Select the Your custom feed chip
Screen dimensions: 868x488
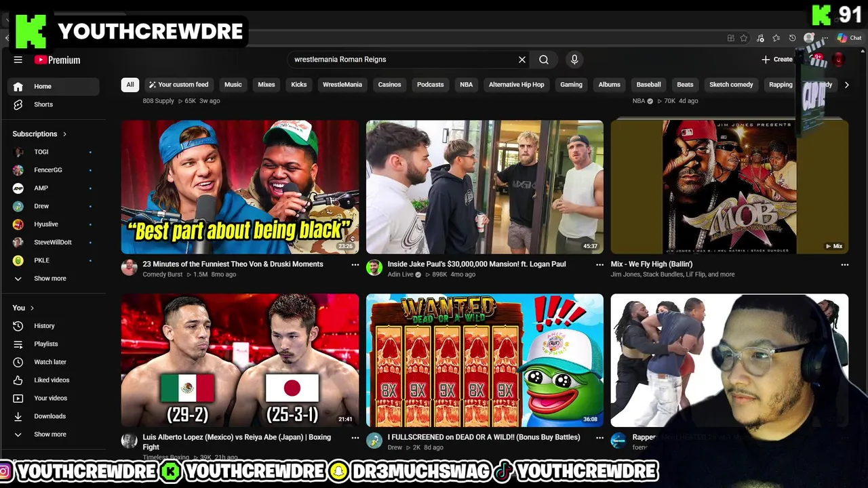[x=178, y=85]
